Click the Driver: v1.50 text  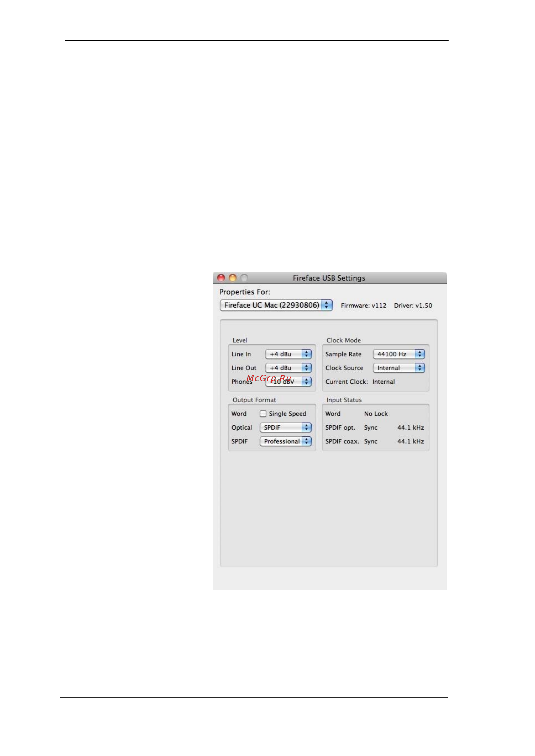pyautogui.click(x=413, y=306)
